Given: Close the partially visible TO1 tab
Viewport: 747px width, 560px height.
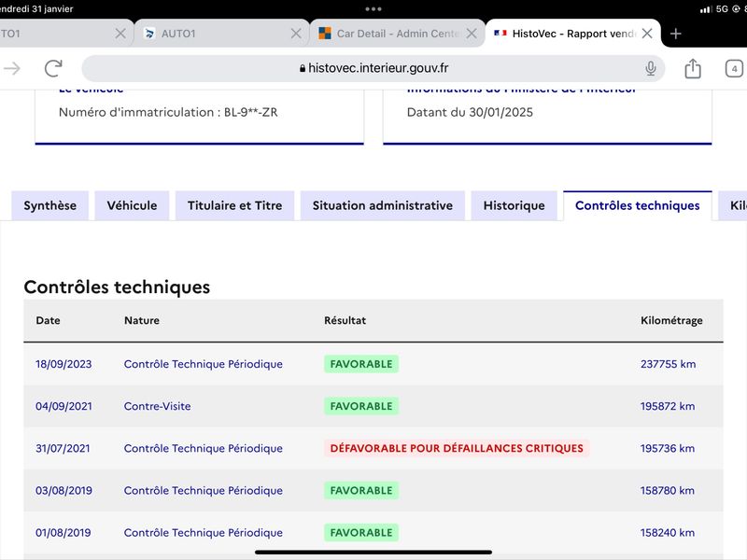Looking at the screenshot, I should pyautogui.click(x=120, y=34).
